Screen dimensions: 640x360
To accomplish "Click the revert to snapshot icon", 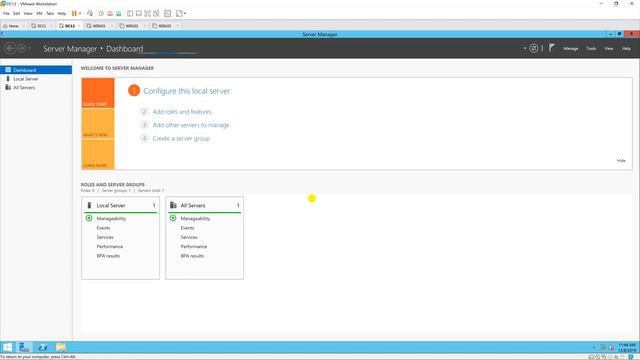I will [x=110, y=13].
